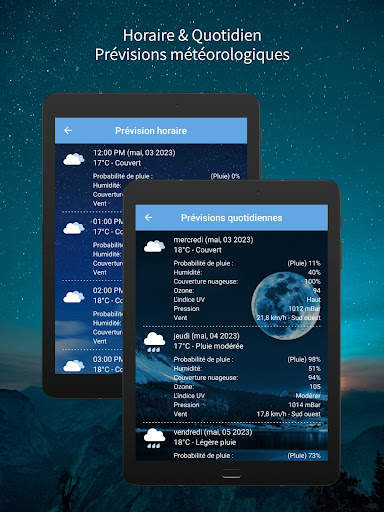The width and height of the screenshot is (384, 512).
Task: Tap cloud icon for 03:00 PM forecast
Action: tap(74, 366)
